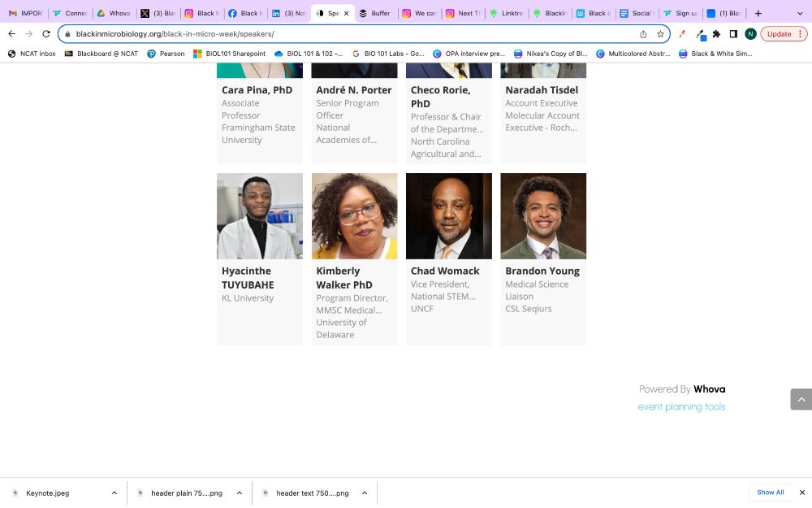Reload the page with the refresh icon
812x508 pixels.
(46, 33)
